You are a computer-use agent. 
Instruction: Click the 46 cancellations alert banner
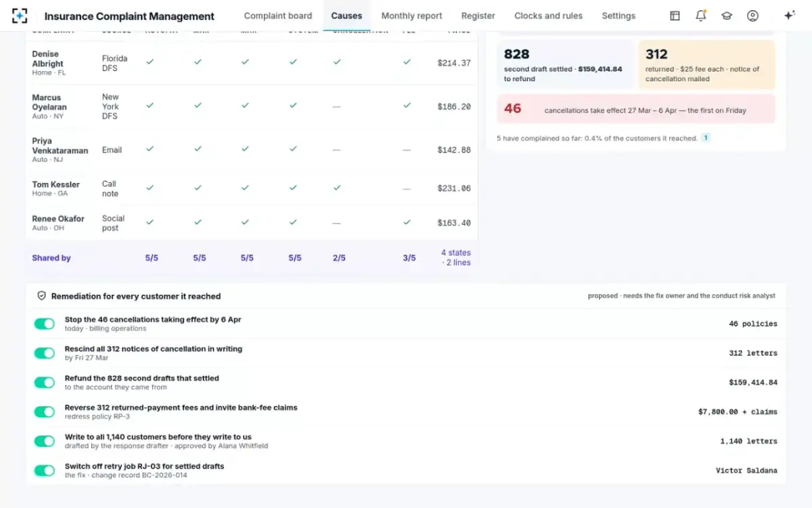coord(636,109)
